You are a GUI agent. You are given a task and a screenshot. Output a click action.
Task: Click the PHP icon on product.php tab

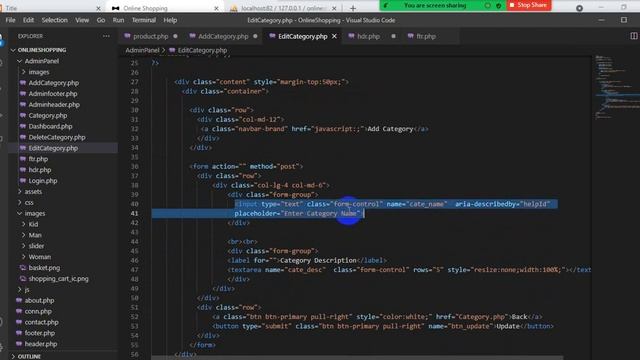click(x=127, y=36)
